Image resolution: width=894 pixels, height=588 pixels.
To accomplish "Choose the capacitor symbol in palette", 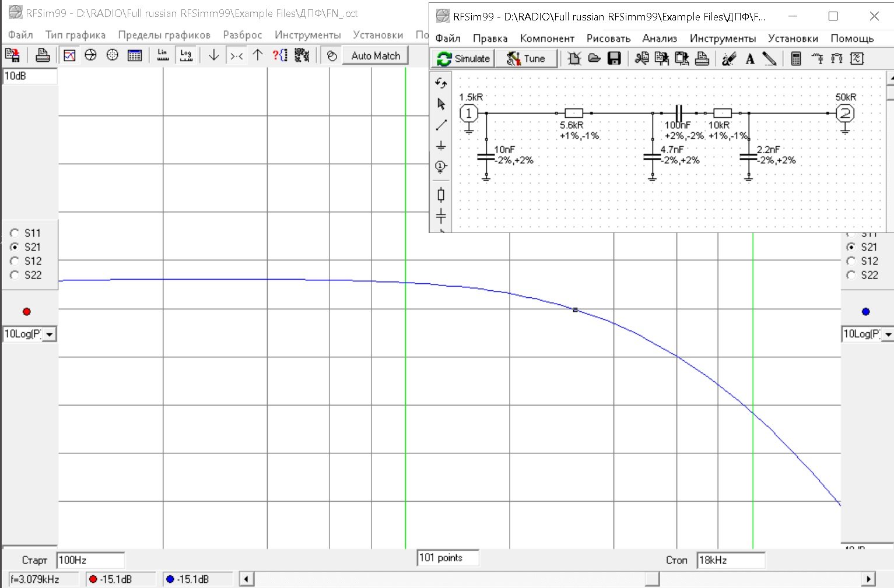I will (x=441, y=216).
